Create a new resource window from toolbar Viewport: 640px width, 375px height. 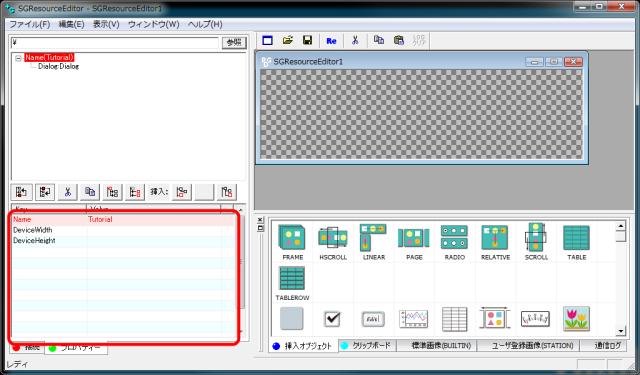(268, 40)
